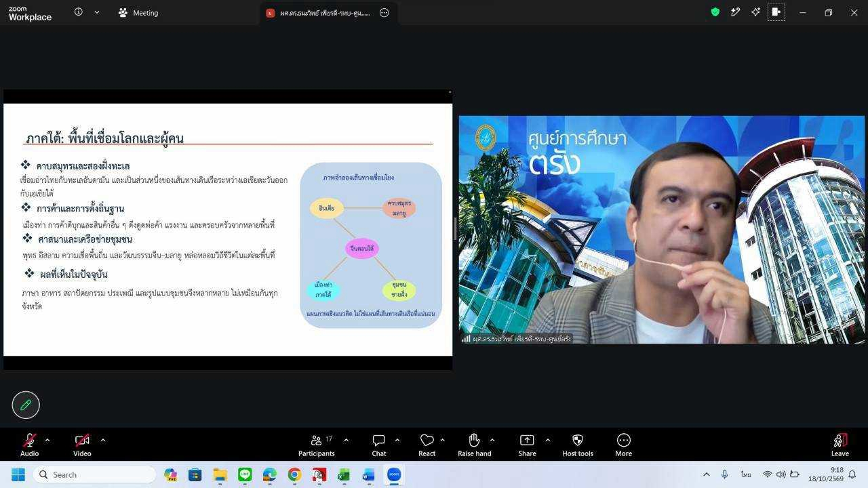The width and height of the screenshot is (868, 488).
Task: Switch to the Meeting tab
Action: click(x=138, y=13)
